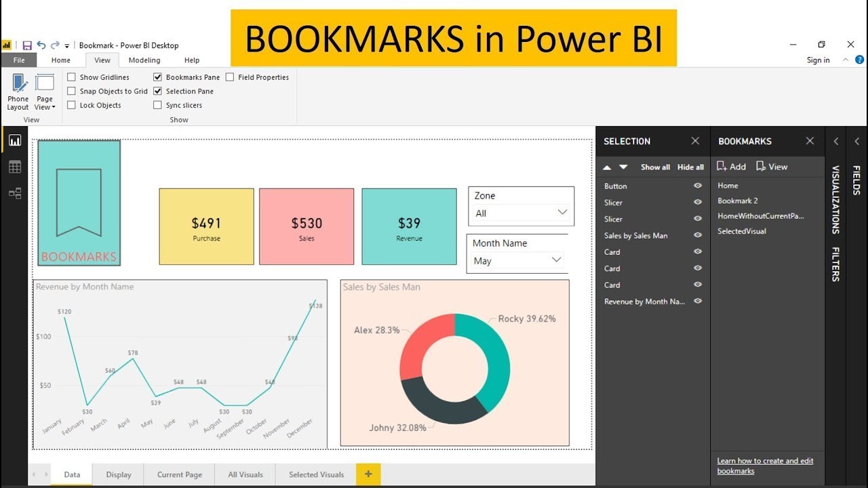Screen dimensions: 868x488
Task: Move selection up with the up triangle
Action: click(x=607, y=167)
